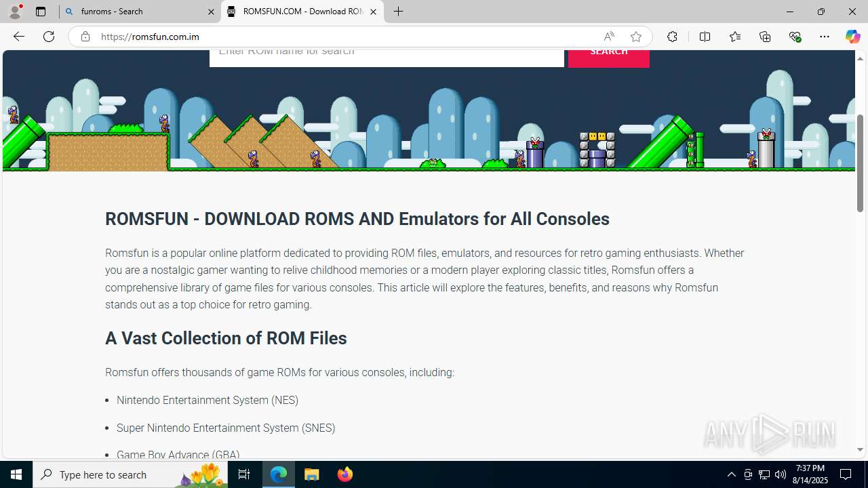The width and height of the screenshot is (868, 488).
Task: Click the scrollbar down arrow
Action: pos(860,449)
